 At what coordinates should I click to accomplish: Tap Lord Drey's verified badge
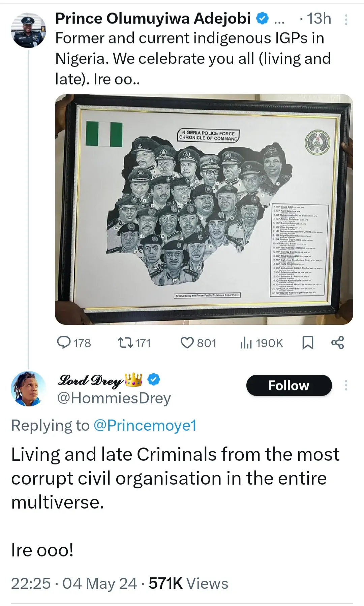pyautogui.click(x=154, y=380)
